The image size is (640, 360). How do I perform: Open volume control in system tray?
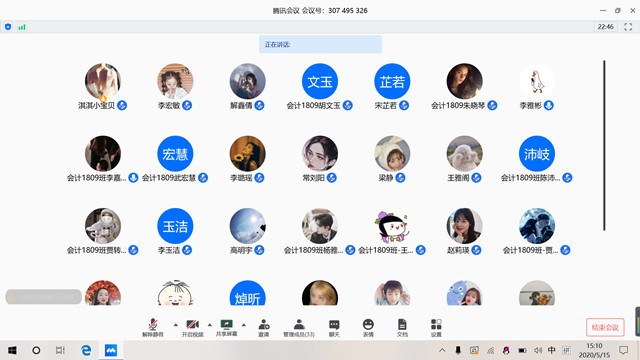click(538, 350)
